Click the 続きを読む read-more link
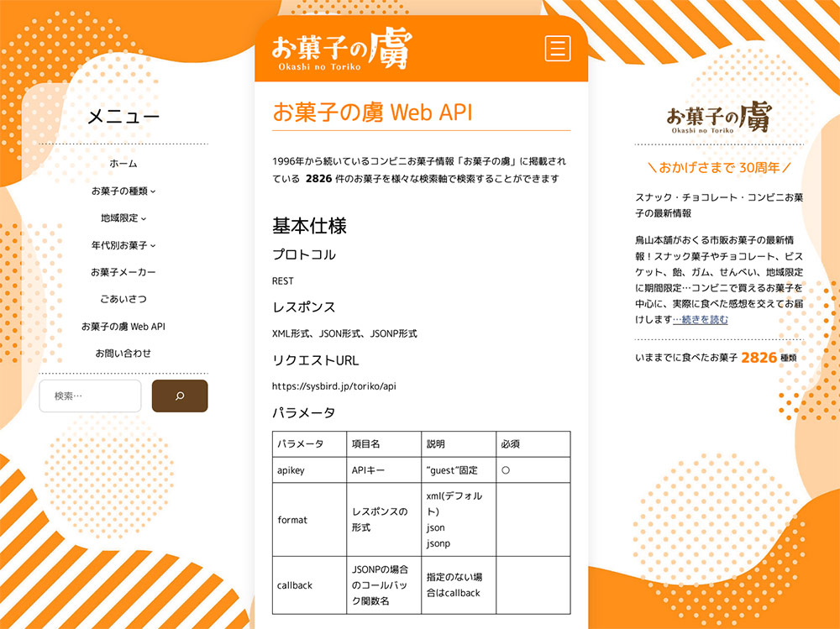 (x=700, y=320)
